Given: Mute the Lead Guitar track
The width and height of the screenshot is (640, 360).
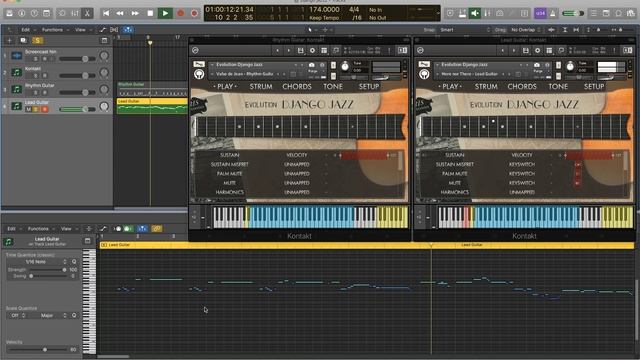Looking at the screenshot, I should [28, 109].
